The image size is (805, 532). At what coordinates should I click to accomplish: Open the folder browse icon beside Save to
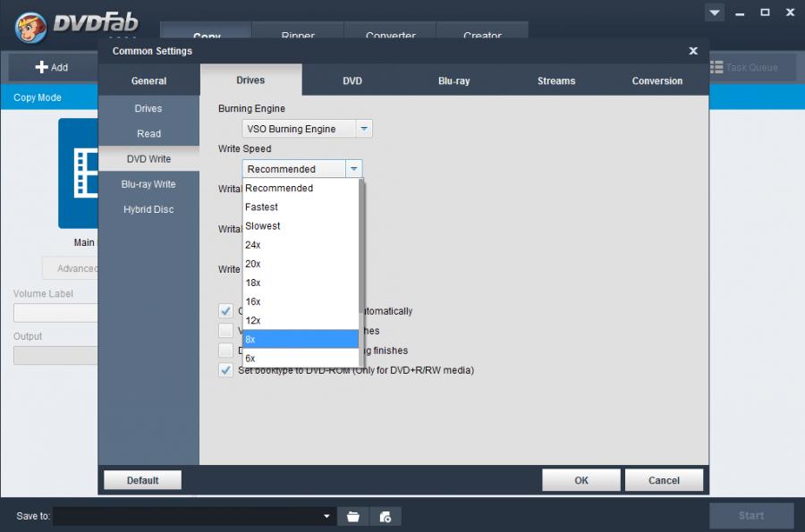click(x=353, y=517)
